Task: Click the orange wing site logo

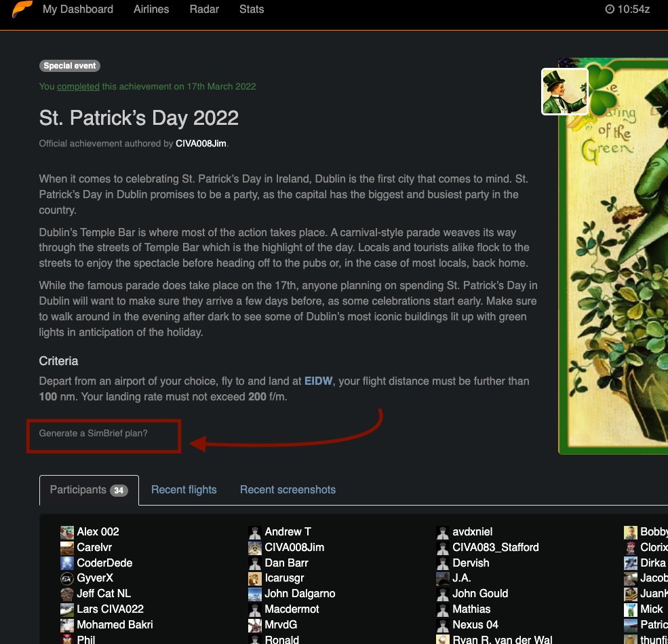Action: (22, 10)
